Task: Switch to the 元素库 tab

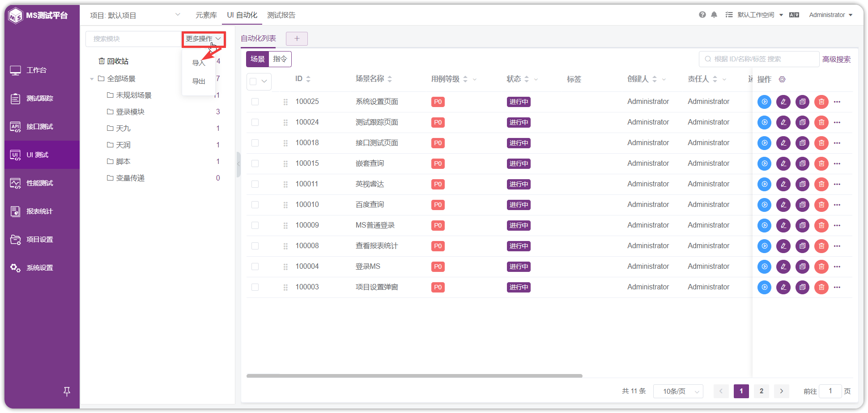Action: (206, 15)
